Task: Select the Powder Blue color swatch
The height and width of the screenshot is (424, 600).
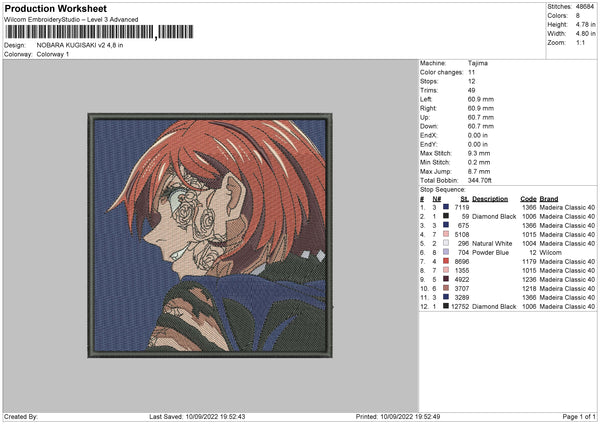Action: click(446, 252)
